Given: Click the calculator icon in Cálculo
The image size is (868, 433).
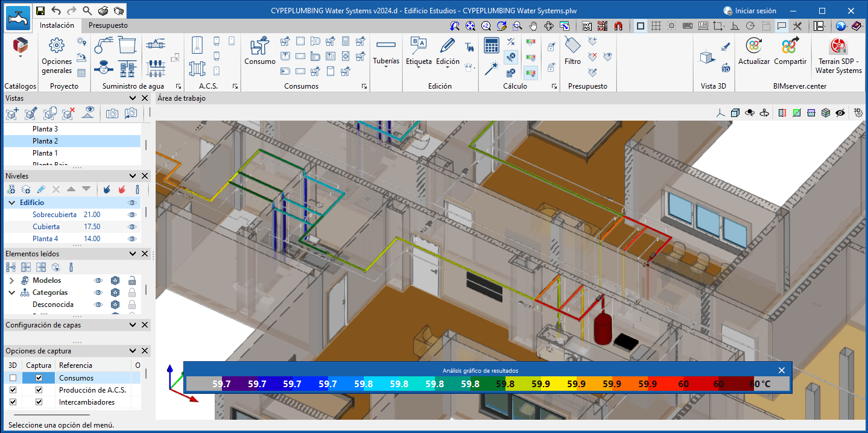Looking at the screenshot, I should click(492, 45).
